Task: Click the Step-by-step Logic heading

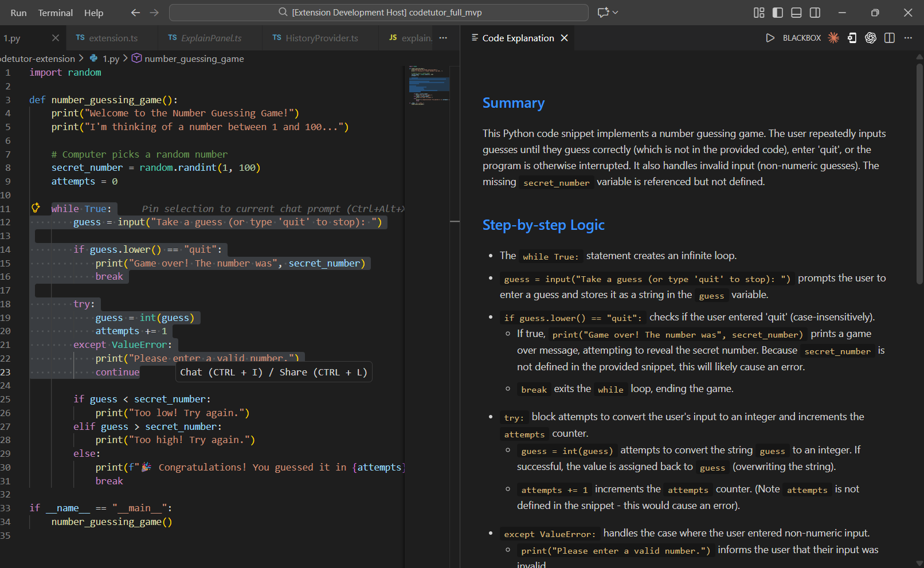Action: click(x=543, y=225)
